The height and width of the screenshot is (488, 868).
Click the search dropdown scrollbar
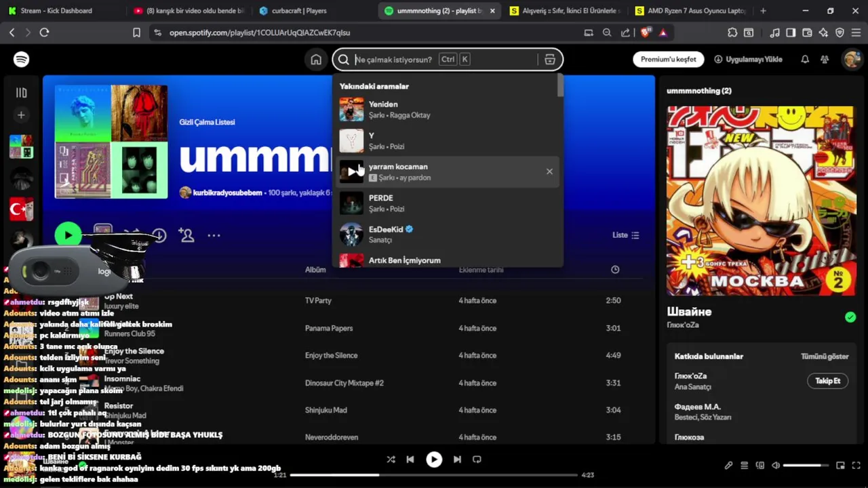click(560, 85)
